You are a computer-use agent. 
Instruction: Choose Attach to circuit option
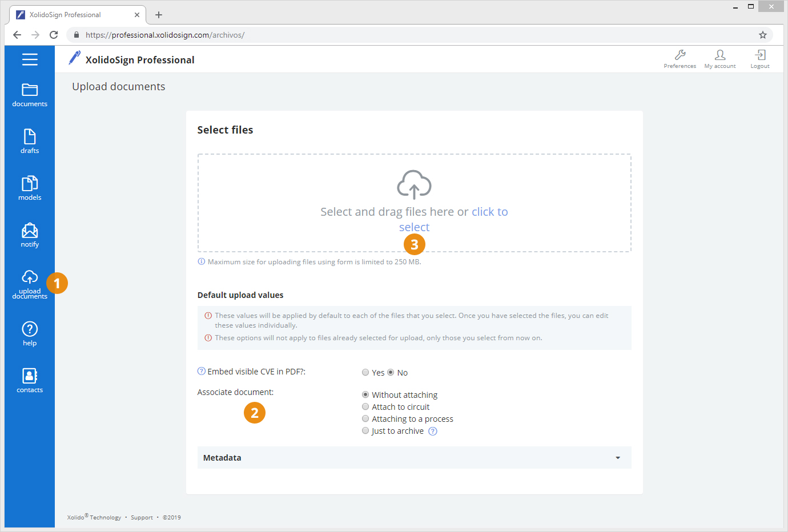(x=365, y=406)
